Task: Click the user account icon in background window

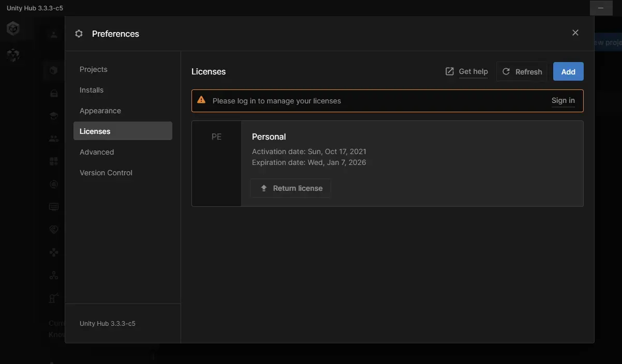Action: click(x=54, y=35)
